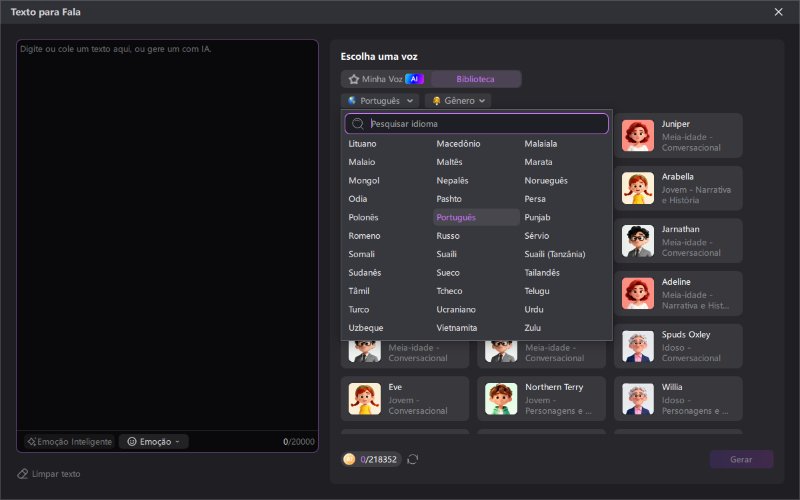
Task: Choose Tailandês language
Action: (542, 272)
